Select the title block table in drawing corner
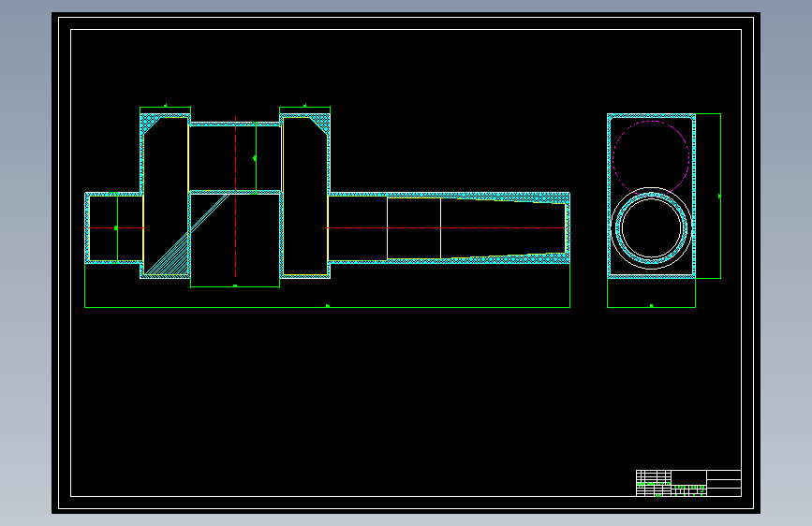 pos(688,483)
